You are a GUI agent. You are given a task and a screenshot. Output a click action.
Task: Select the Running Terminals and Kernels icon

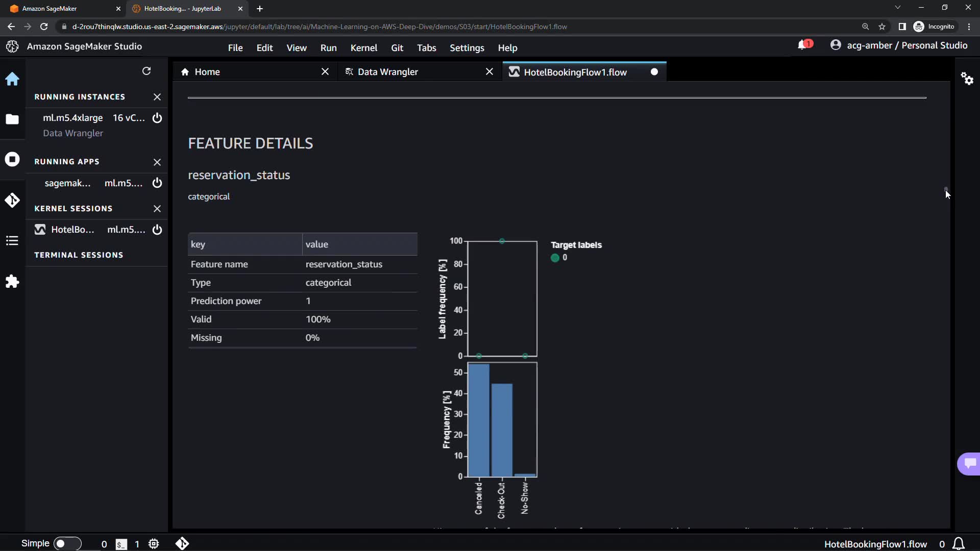click(x=12, y=160)
